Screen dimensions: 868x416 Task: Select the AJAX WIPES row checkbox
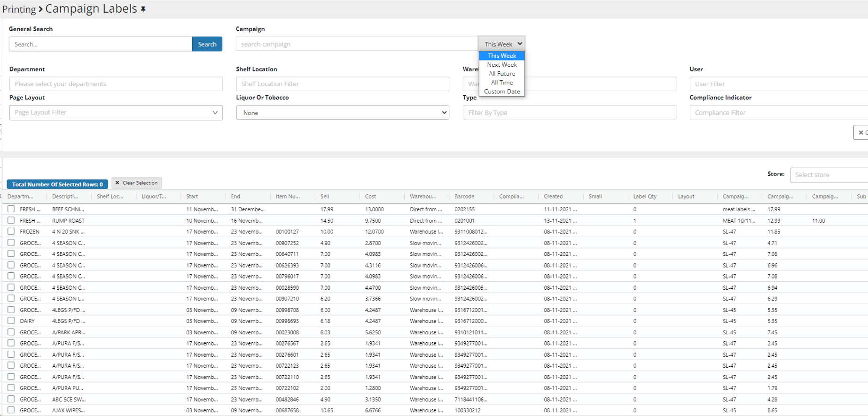click(11, 410)
